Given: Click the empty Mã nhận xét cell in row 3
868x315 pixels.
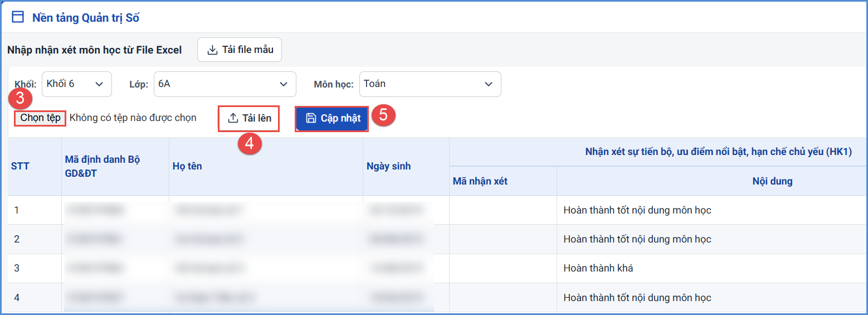Looking at the screenshot, I should 503,268.
